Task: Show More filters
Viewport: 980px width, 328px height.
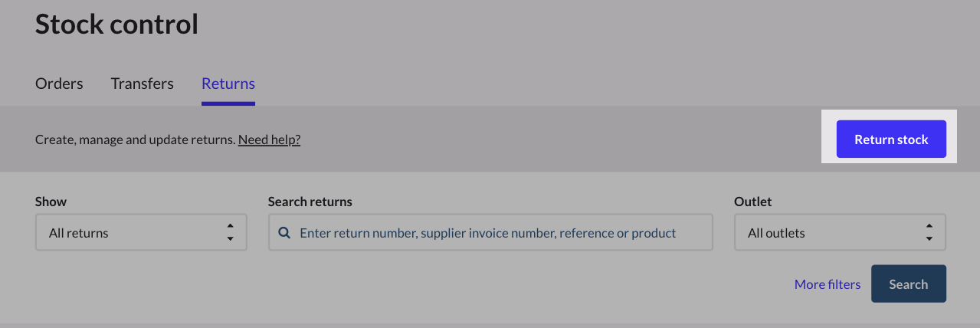Action: (828, 284)
